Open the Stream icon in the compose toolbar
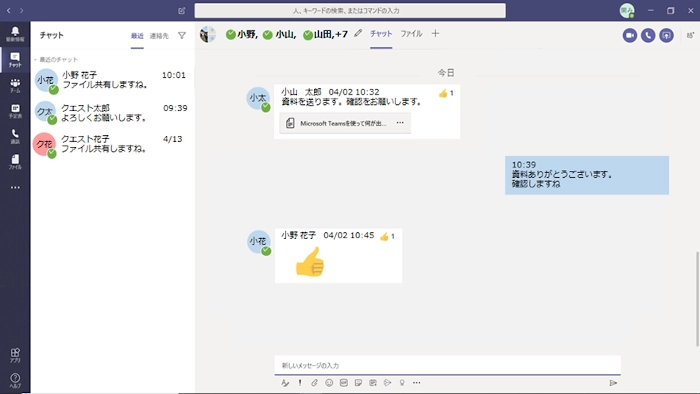 [x=388, y=383]
